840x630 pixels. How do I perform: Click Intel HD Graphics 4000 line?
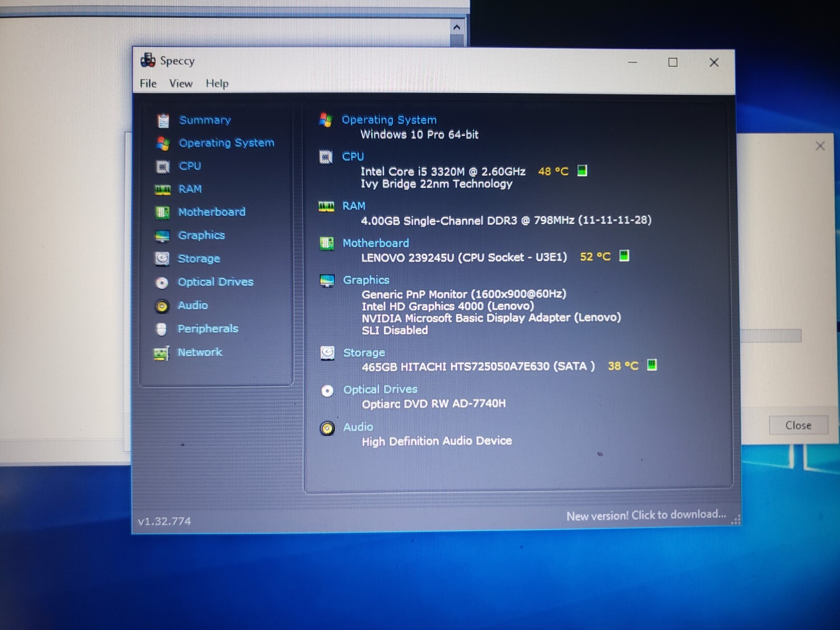[x=448, y=306]
